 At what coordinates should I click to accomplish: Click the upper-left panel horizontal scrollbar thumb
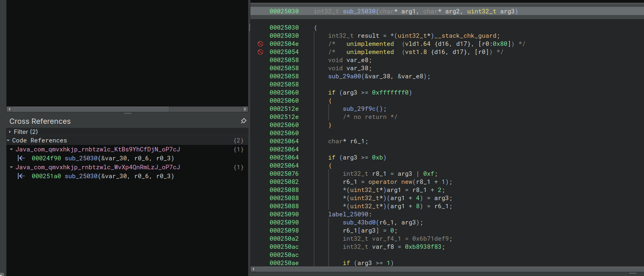(90, 109)
